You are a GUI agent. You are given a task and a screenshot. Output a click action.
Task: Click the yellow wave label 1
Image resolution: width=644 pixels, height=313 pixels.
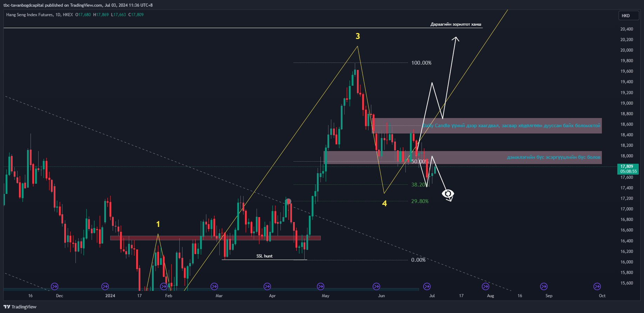click(x=158, y=224)
